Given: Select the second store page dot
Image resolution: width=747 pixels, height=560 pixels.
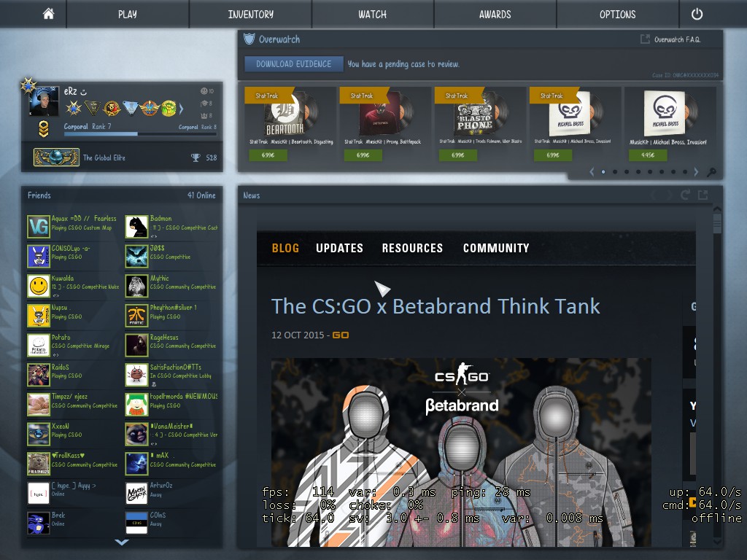Looking at the screenshot, I should (x=615, y=172).
